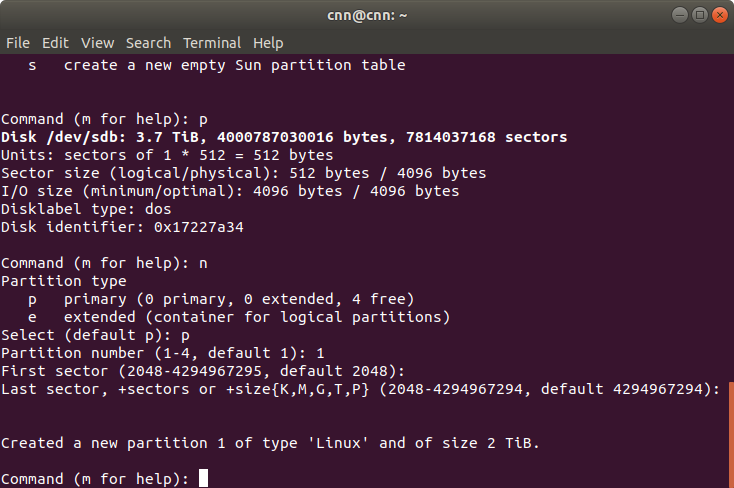Click 'extended (container for logical partitions)' line
This screenshot has height=488, width=734.
click(239, 317)
